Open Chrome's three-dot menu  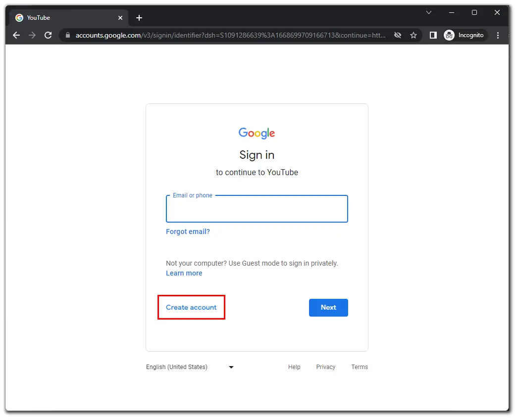point(498,35)
